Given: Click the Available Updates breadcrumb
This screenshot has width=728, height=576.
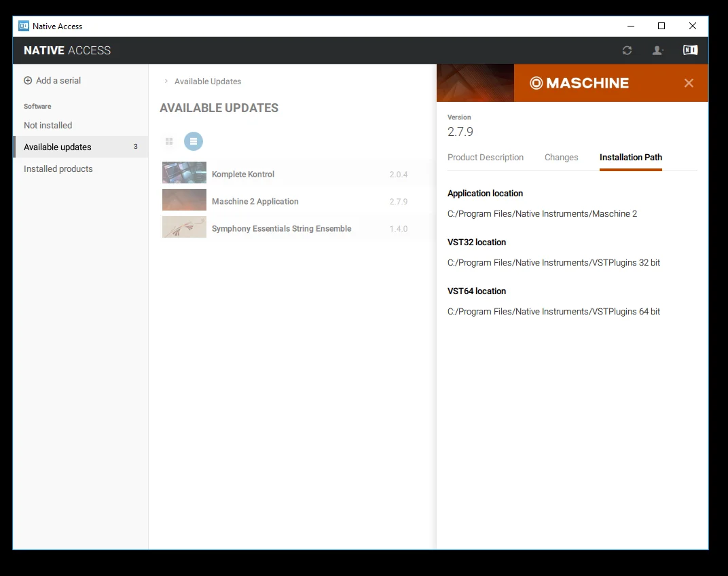Looking at the screenshot, I should 208,82.
